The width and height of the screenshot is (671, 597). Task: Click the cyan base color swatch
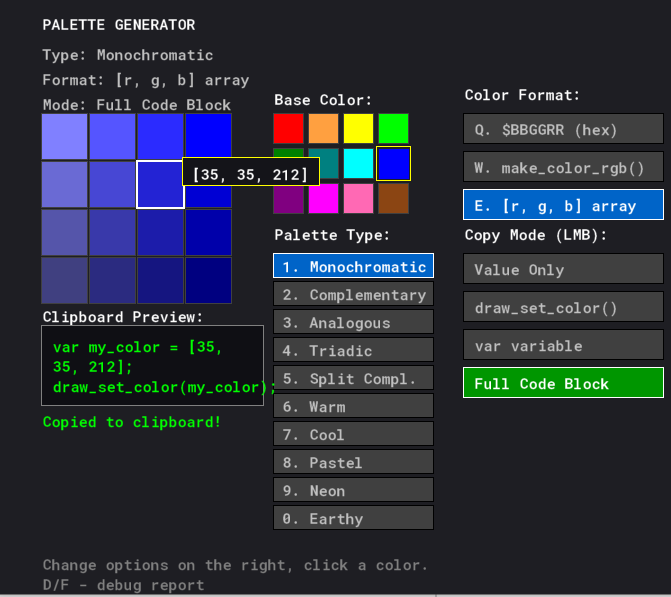(x=359, y=163)
